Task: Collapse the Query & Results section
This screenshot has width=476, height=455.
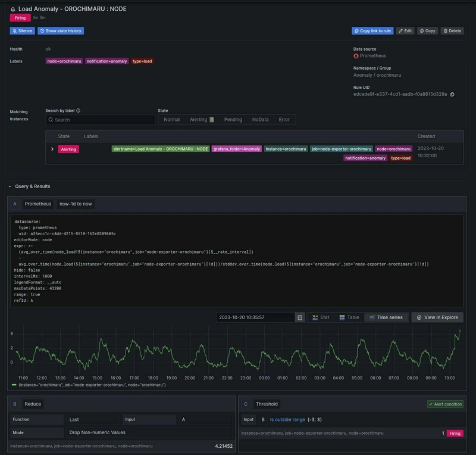Action: [x=10, y=186]
